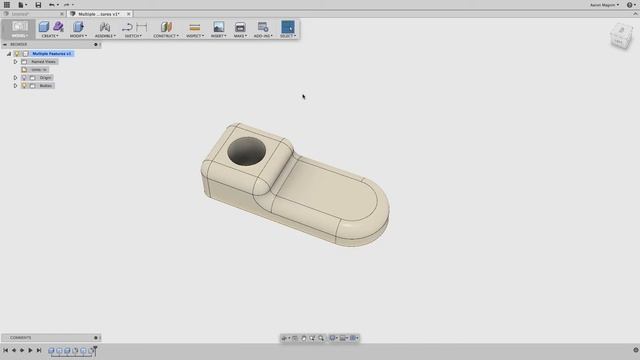The width and height of the screenshot is (640, 360).
Task: Select the Create box tool icon
Action: pos(44,27)
